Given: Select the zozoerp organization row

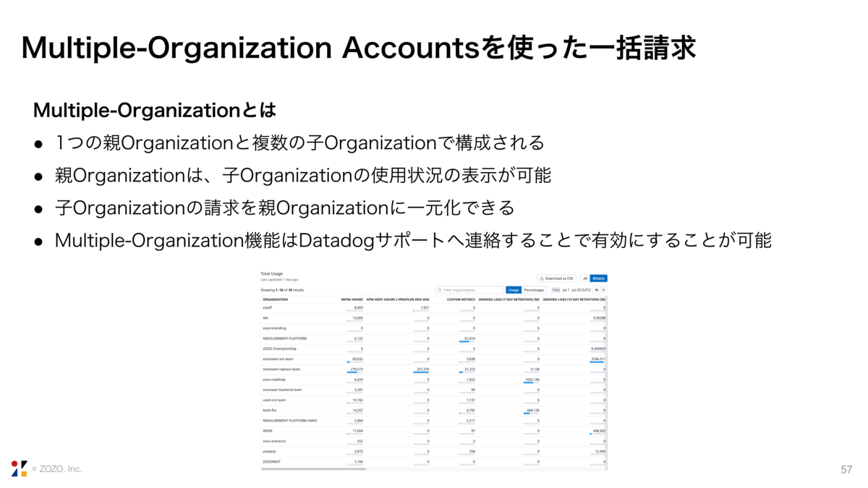Looking at the screenshot, I should pos(434,451).
